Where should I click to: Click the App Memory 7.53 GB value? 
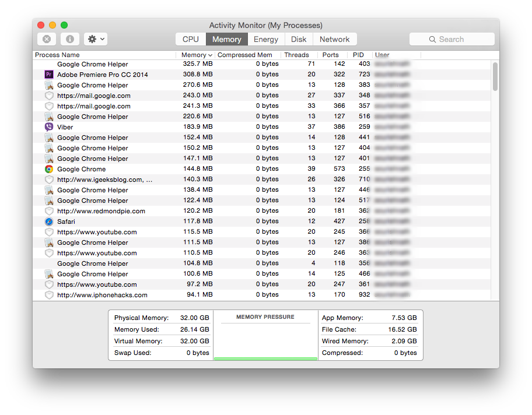click(404, 318)
